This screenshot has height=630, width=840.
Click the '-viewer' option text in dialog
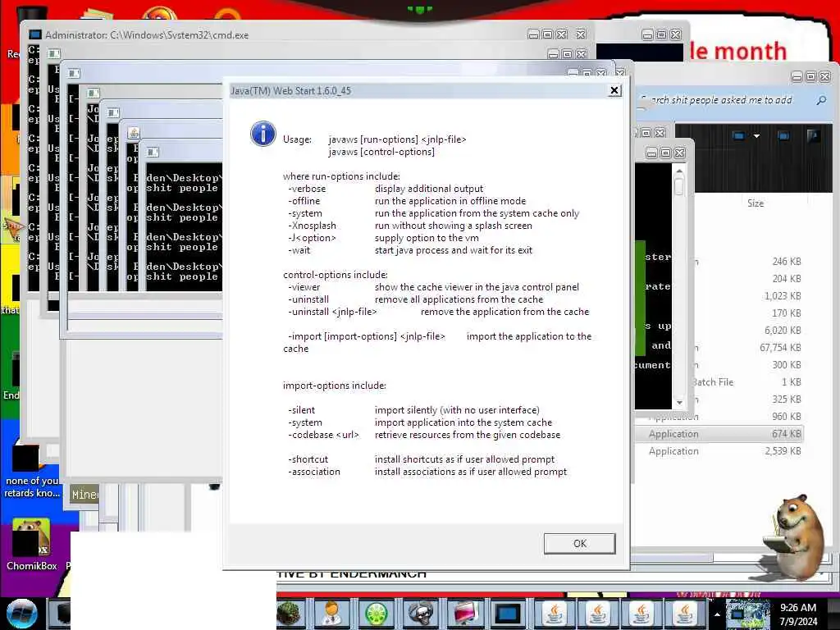pyautogui.click(x=304, y=287)
